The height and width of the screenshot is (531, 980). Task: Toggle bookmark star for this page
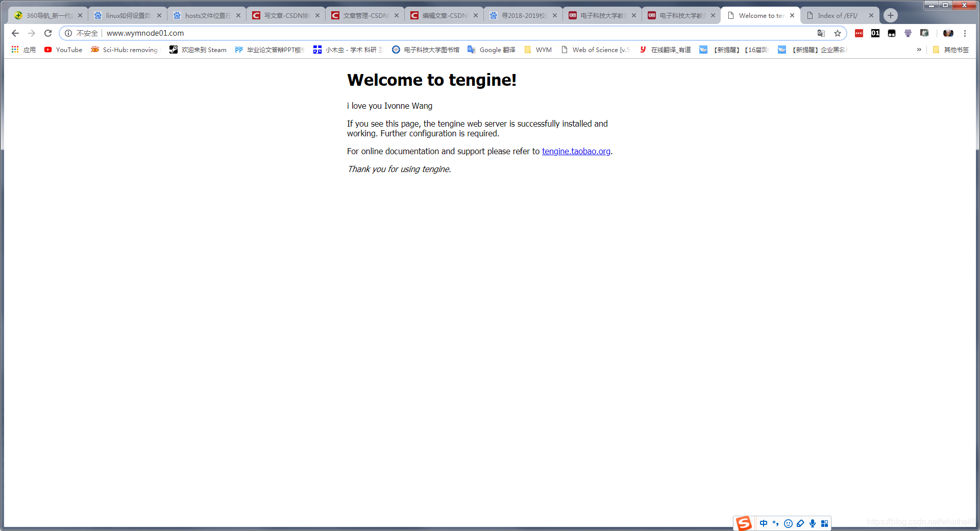pos(838,33)
